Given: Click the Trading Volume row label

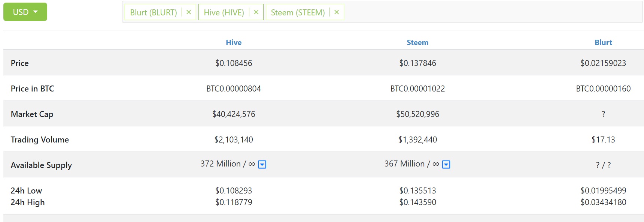Looking at the screenshot, I should coord(40,139).
